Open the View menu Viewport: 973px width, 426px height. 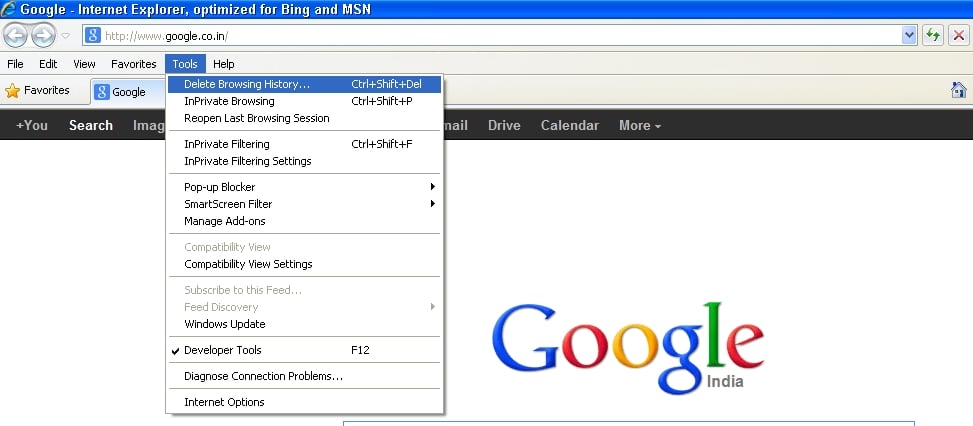tap(84, 64)
